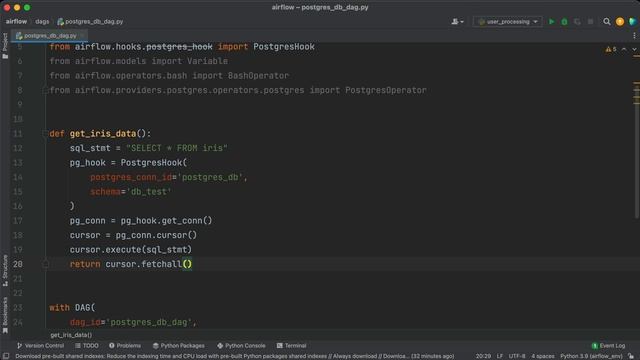Screen dimensions: 640x360
Task: Click the dags breadcrumb in navigation bar
Action: (x=42, y=22)
